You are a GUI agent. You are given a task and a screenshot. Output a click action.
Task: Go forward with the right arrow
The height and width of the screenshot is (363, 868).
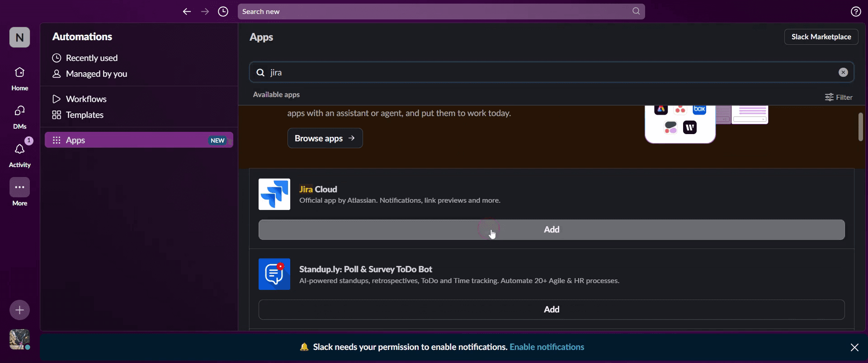click(205, 12)
